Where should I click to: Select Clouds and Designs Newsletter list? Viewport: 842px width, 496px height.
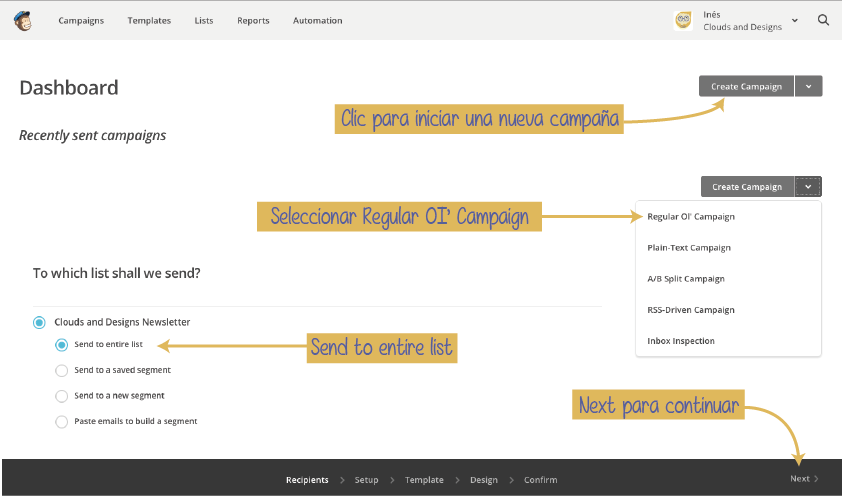pyautogui.click(x=39, y=322)
